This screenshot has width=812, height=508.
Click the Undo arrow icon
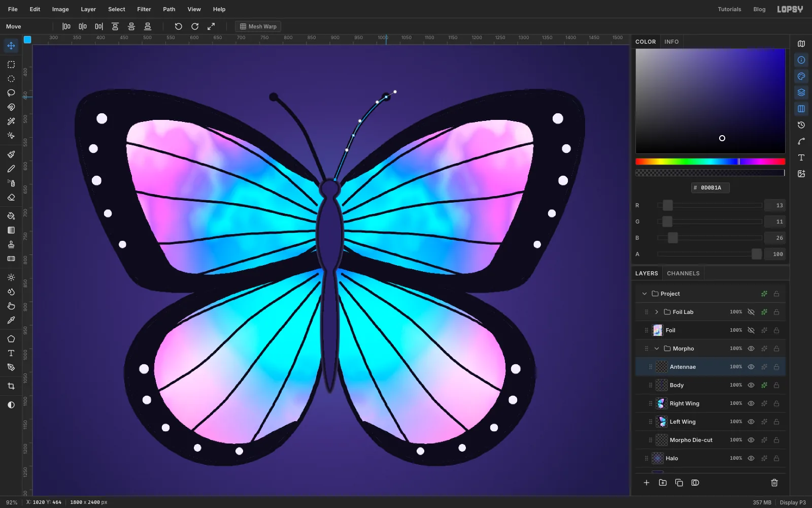[x=179, y=26]
